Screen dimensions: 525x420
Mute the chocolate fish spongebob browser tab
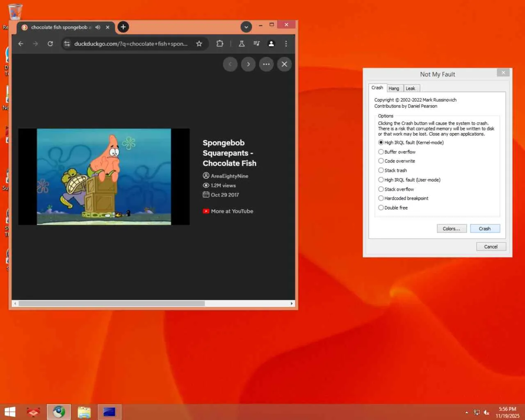point(98,27)
